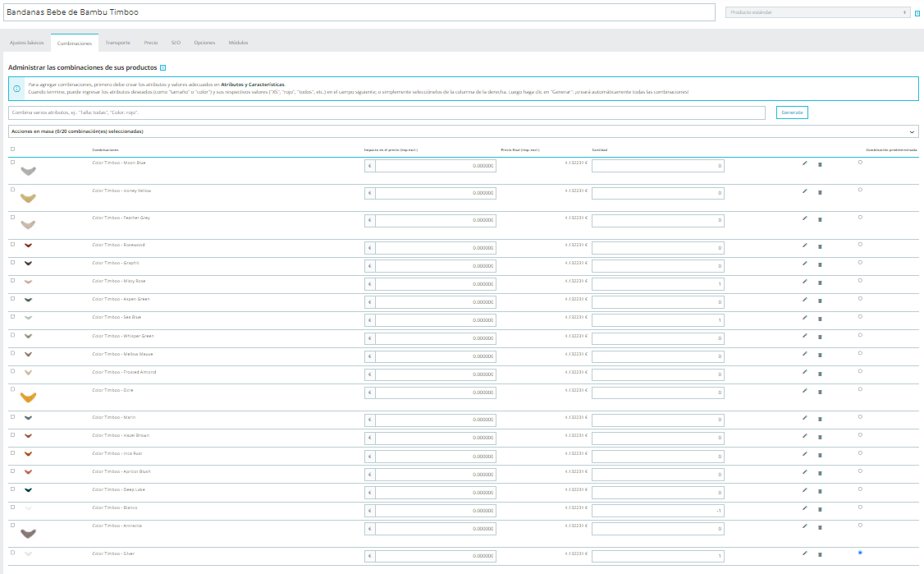924x574 pixels.
Task: Check the Moon Blue combination checkbox
Action: [13, 163]
